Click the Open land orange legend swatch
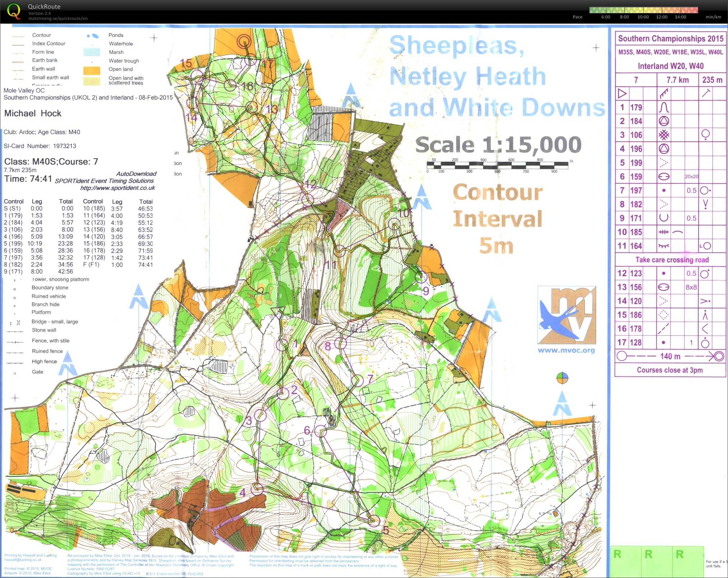 (92, 70)
